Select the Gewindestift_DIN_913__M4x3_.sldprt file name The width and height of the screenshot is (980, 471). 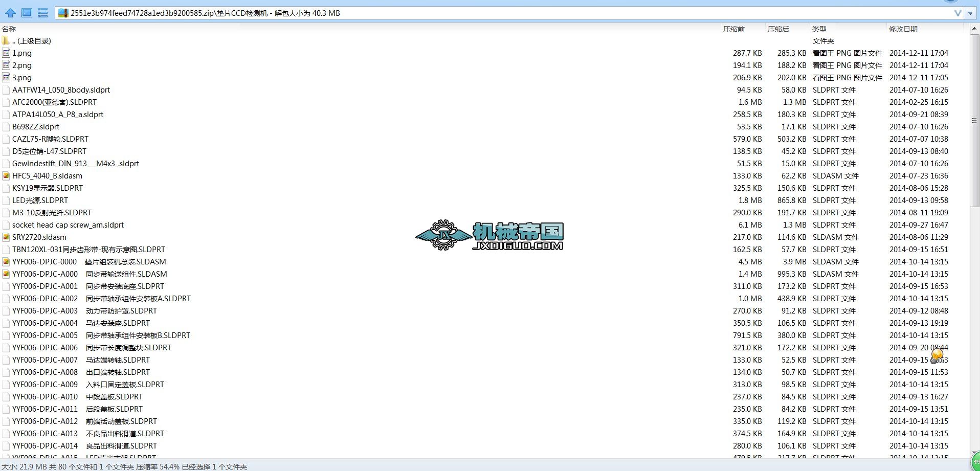click(76, 164)
